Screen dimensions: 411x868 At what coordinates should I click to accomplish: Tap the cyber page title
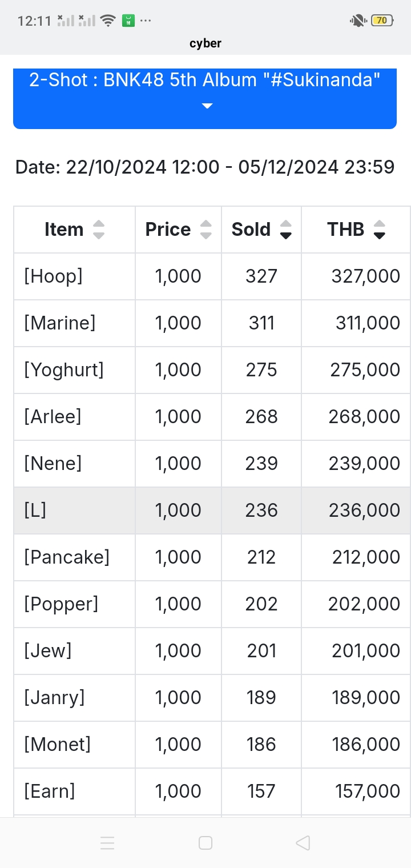(x=205, y=43)
